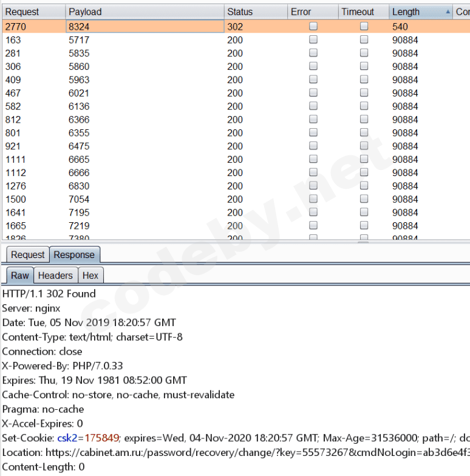Click the HTTP/1.1 302 Found line
This screenshot has height=476, width=470.
(x=49, y=294)
